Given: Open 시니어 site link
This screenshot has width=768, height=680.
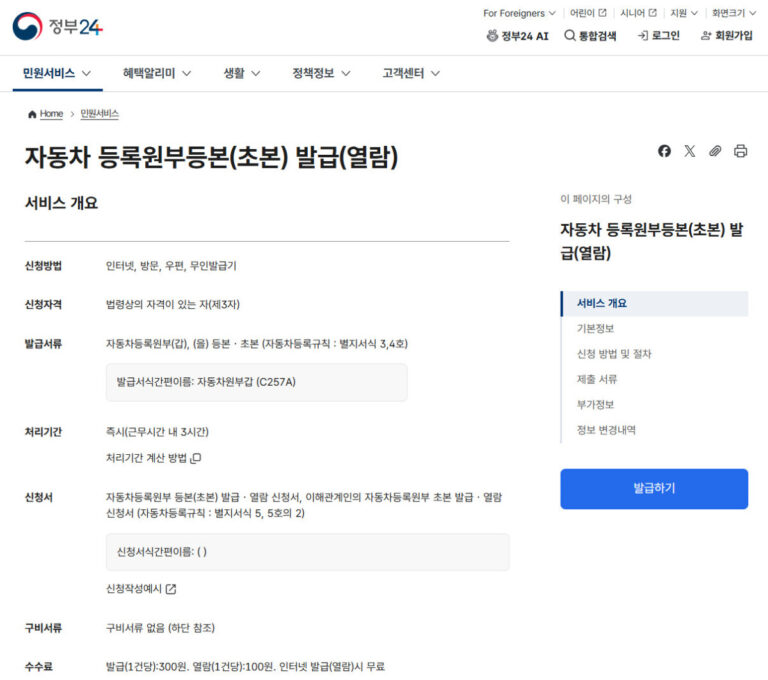Looking at the screenshot, I should 638,13.
